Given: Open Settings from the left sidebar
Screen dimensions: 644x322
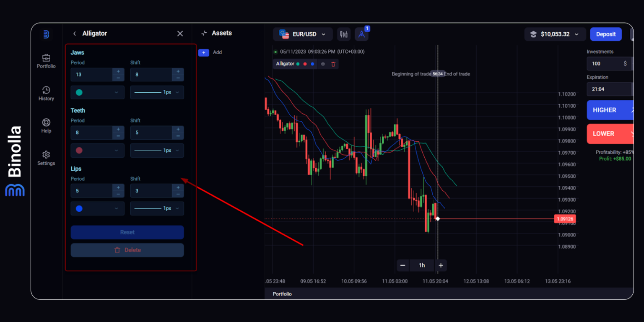Looking at the screenshot, I should 46,158.
